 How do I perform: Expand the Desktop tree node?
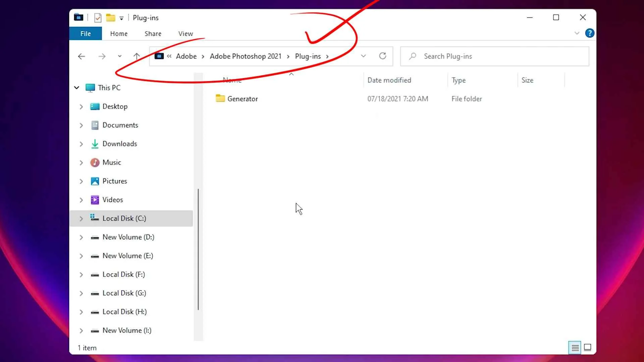pyautogui.click(x=81, y=107)
